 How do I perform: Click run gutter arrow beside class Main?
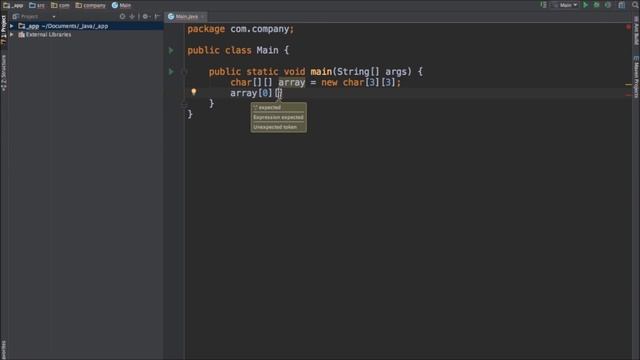pos(171,50)
